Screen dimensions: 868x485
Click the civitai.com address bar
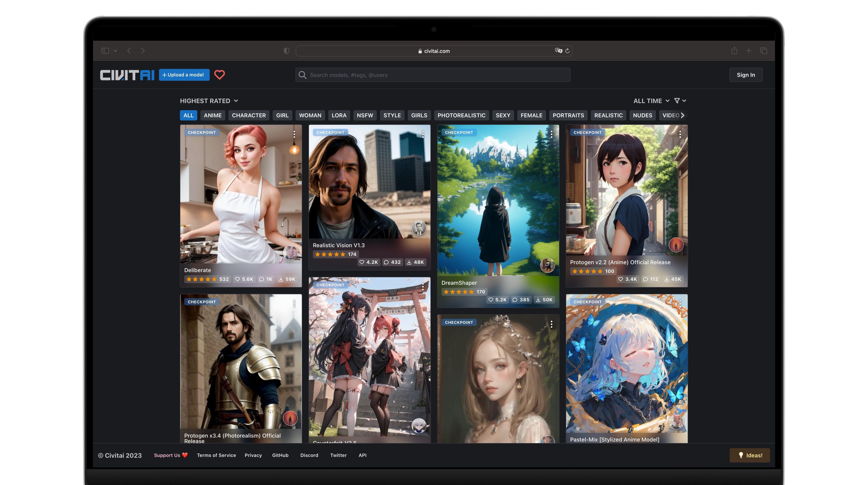(434, 51)
